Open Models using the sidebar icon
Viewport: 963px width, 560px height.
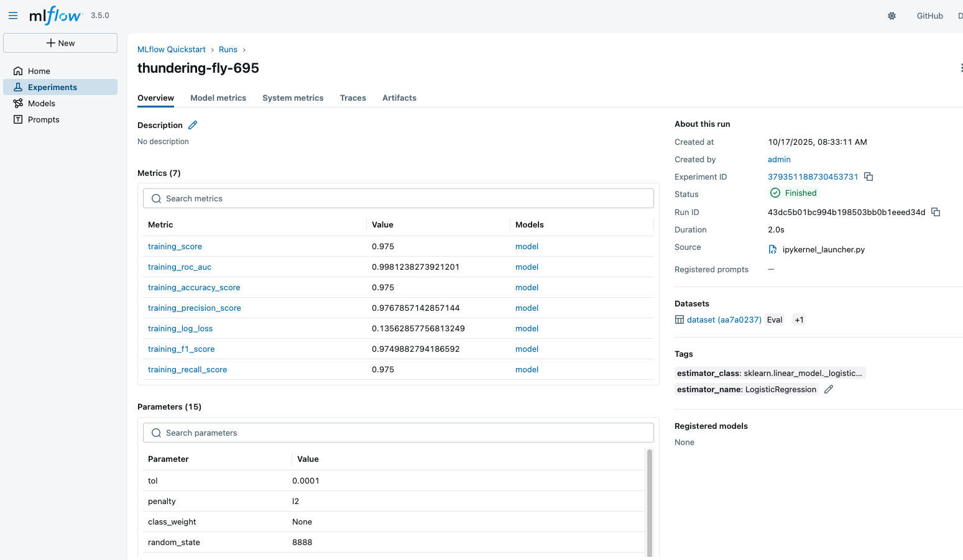click(19, 103)
